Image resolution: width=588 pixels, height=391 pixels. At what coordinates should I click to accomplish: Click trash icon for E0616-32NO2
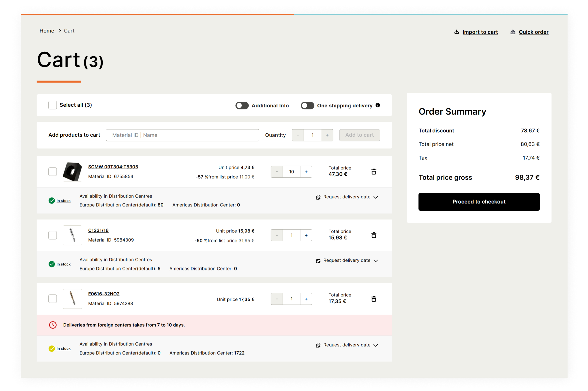pos(373,299)
